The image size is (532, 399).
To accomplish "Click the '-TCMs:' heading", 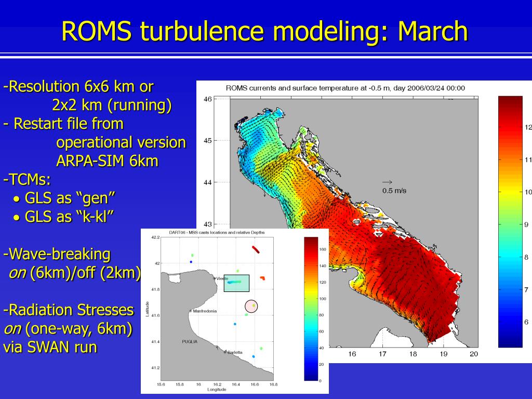I will tap(27, 179).
